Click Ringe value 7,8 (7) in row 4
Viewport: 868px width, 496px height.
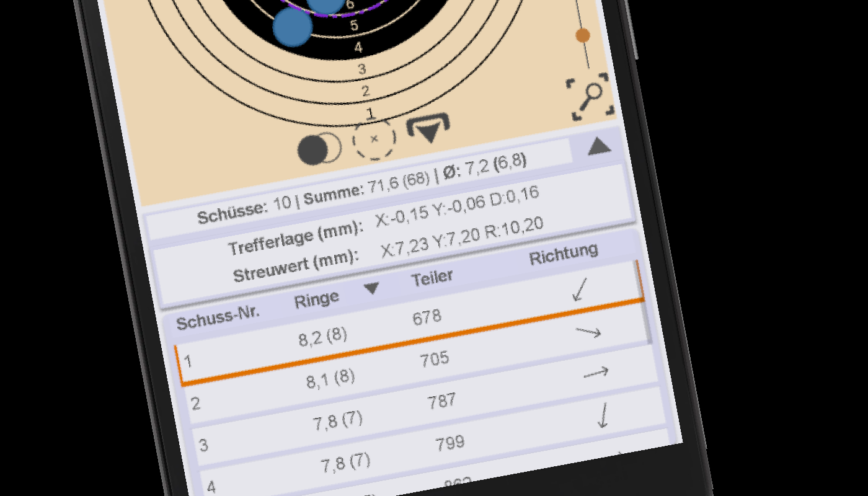pyautogui.click(x=345, y=463)
